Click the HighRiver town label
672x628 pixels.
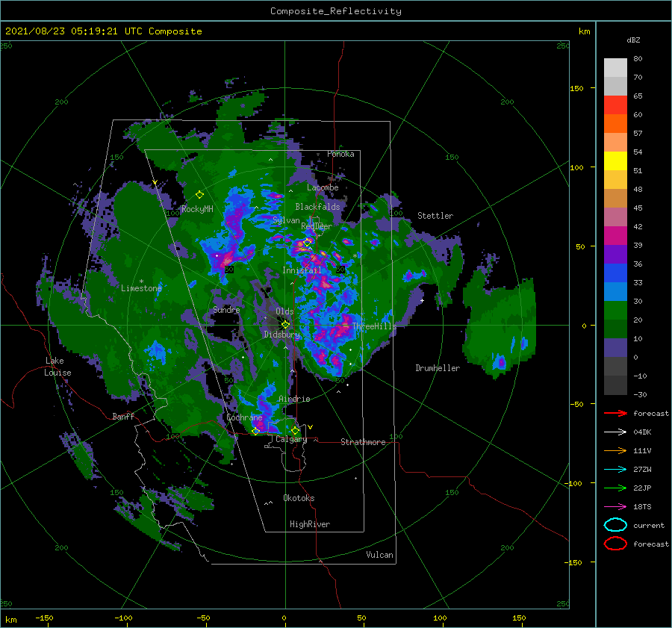pyautogui.click(x=310, y=524)
